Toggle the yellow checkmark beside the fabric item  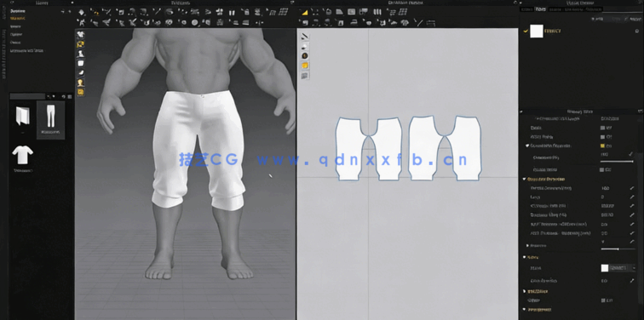(526, 31)
